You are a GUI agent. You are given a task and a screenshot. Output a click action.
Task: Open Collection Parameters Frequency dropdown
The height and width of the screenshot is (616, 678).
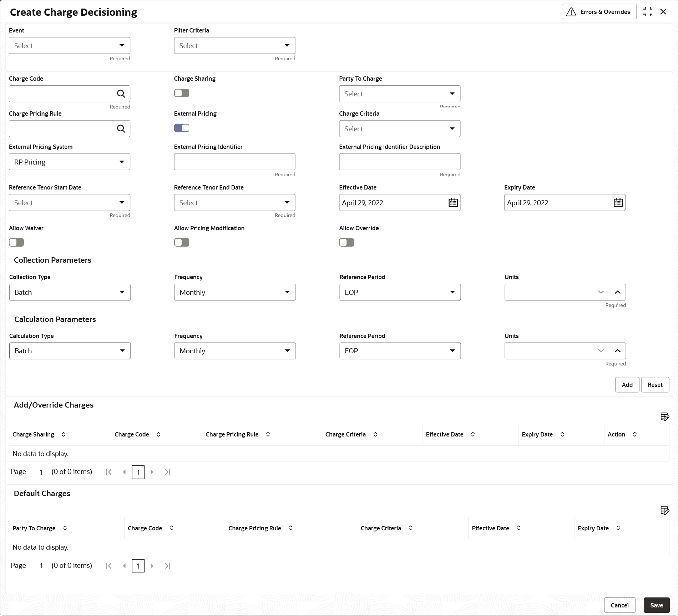pyautogui.click(x=235, y=292)
